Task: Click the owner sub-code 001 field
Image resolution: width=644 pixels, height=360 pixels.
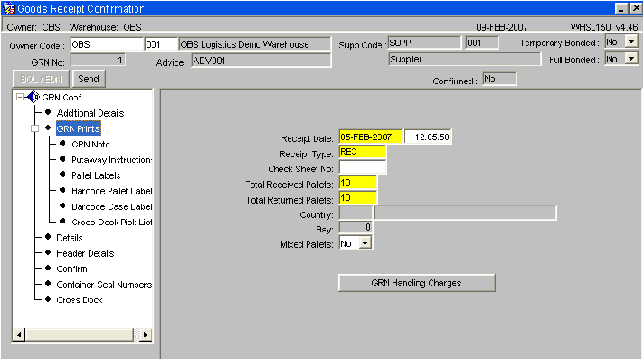Action: [x=161, y=44]
